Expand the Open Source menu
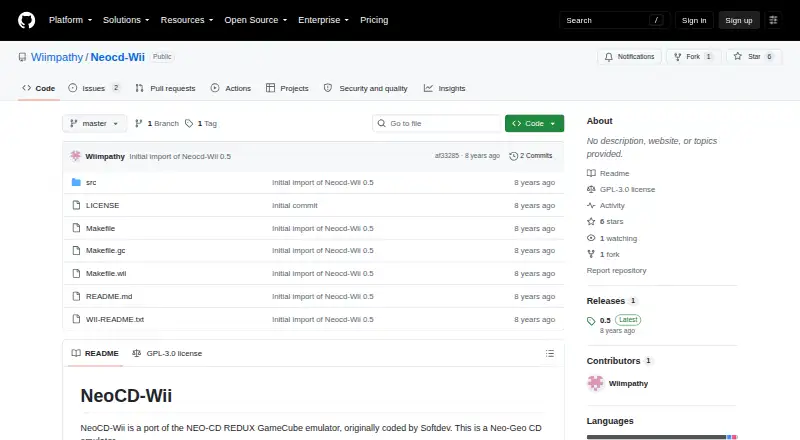Image resolution: width=800 pixels, height=440 pixels. tap(256, 20)
